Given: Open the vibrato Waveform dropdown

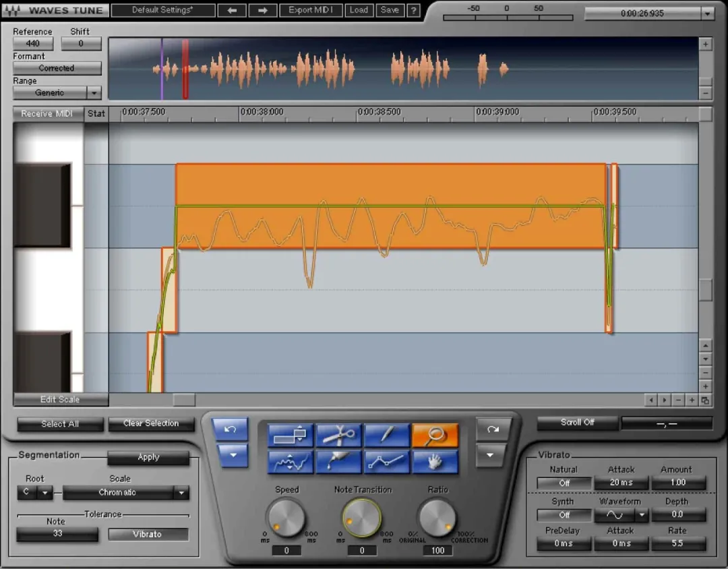Looking at the screenshot, I should tap(642, 514).
